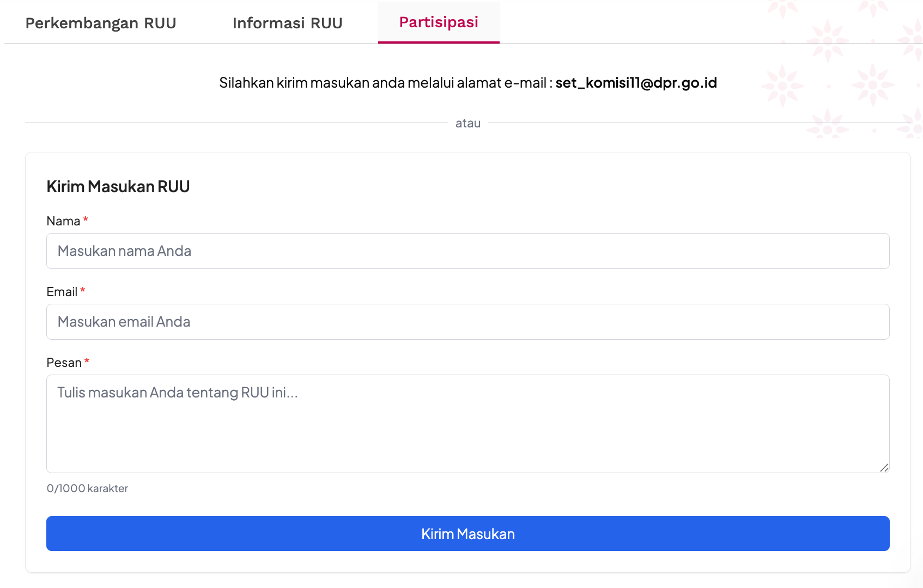
Task: Switch to the Informasi RUU tab
Action: (x=287, y=23)
